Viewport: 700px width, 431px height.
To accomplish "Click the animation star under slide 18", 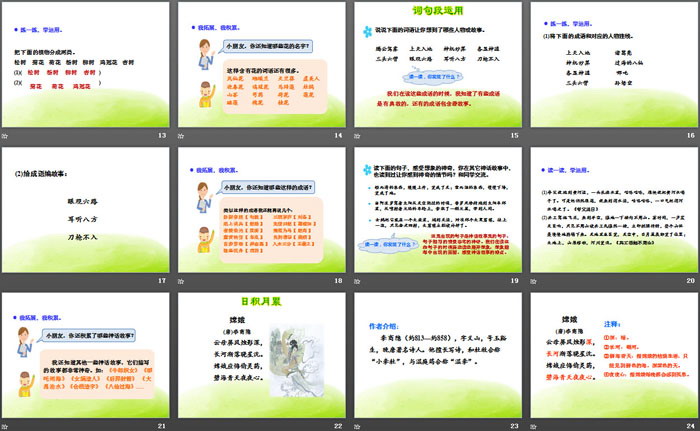I will [x=181, y=281].
